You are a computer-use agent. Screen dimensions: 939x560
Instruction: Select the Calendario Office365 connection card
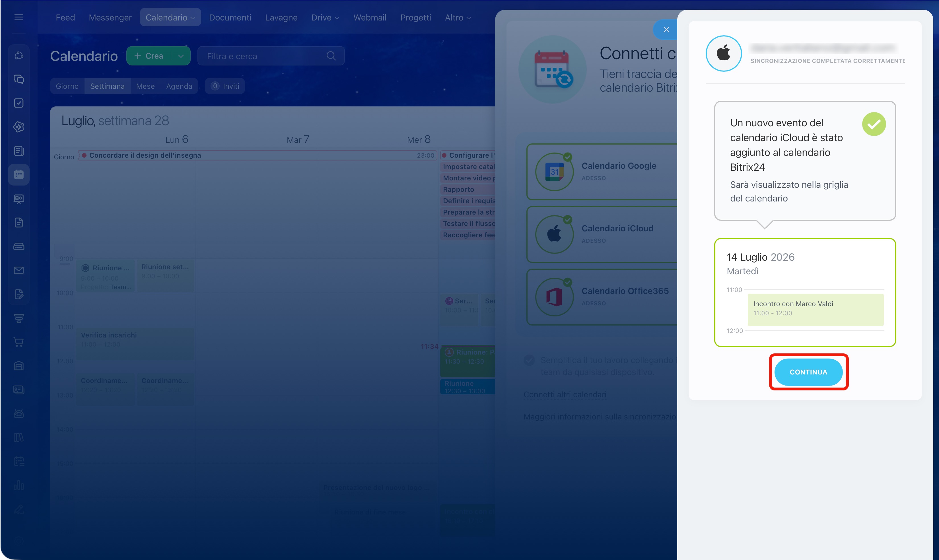click(x=602, y=297)
